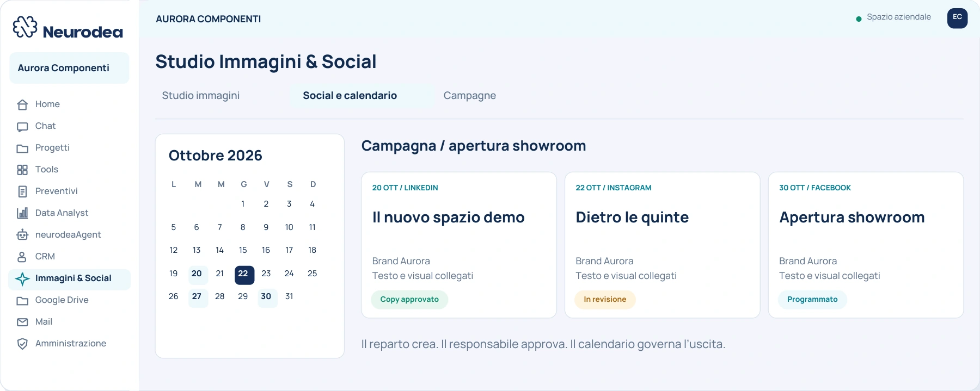
Task: Open the Campagne tab
Action: (x=469, y=96)
